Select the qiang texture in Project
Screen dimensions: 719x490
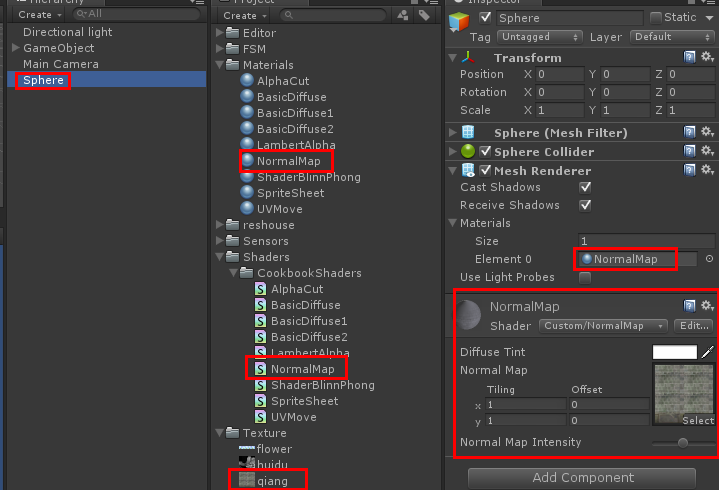[272, 481]
